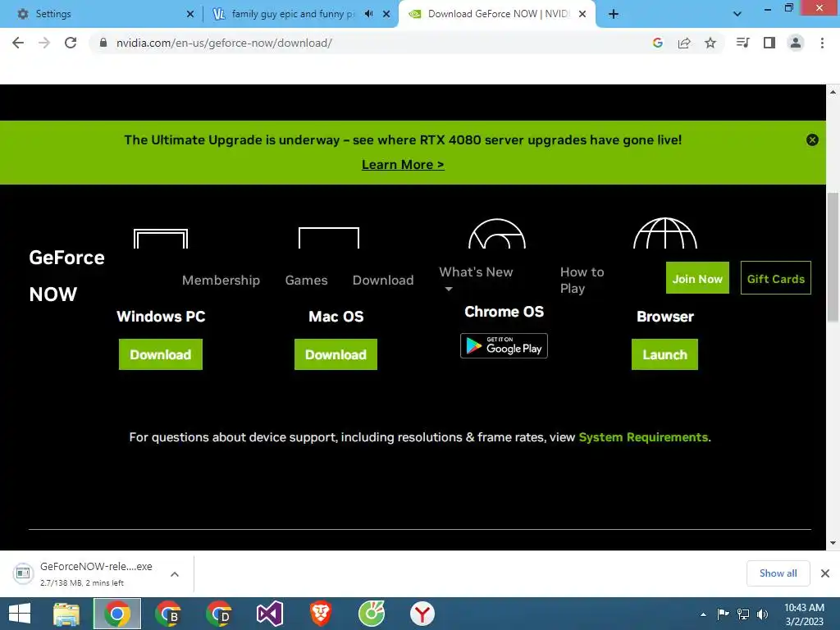Open the System Requirements link
The width and height of the screenshot is (840, 630).
tap(643, 437)
